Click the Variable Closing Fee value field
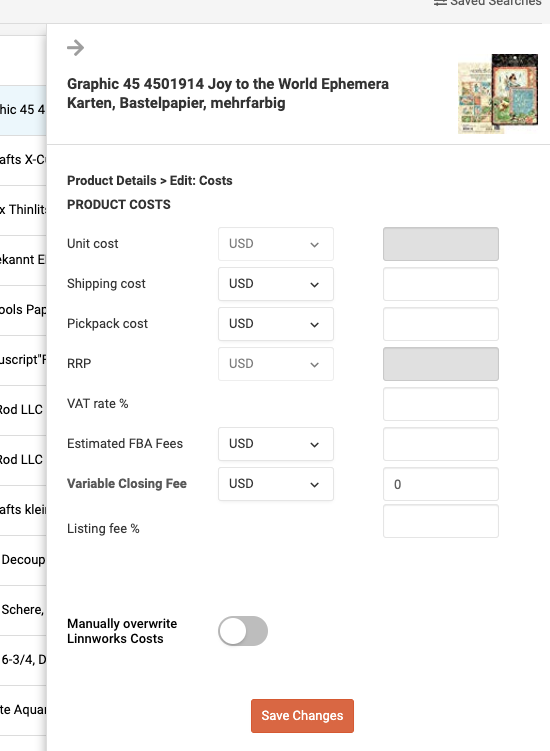Image resolution: width=550 pixels, height=751 pixels. (441, 484)
